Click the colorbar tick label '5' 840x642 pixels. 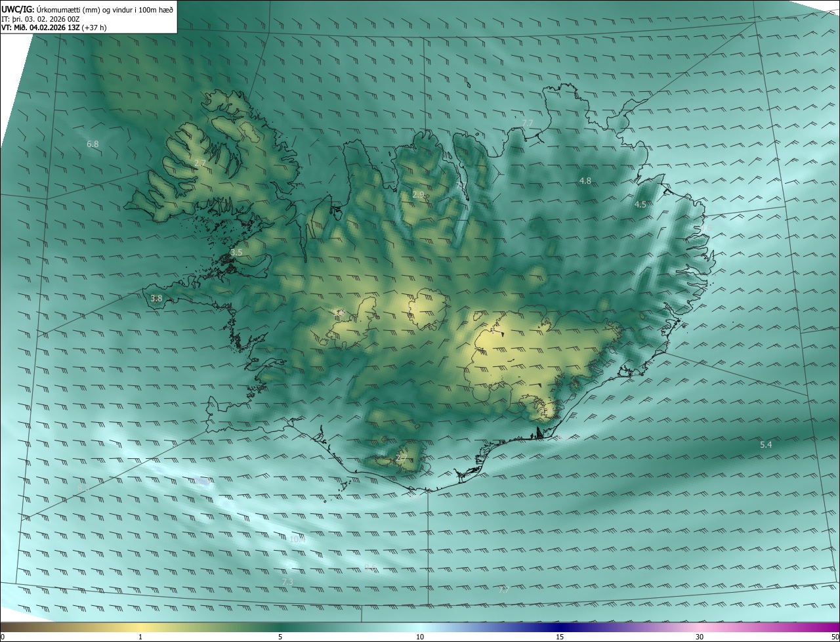[280, 637]
